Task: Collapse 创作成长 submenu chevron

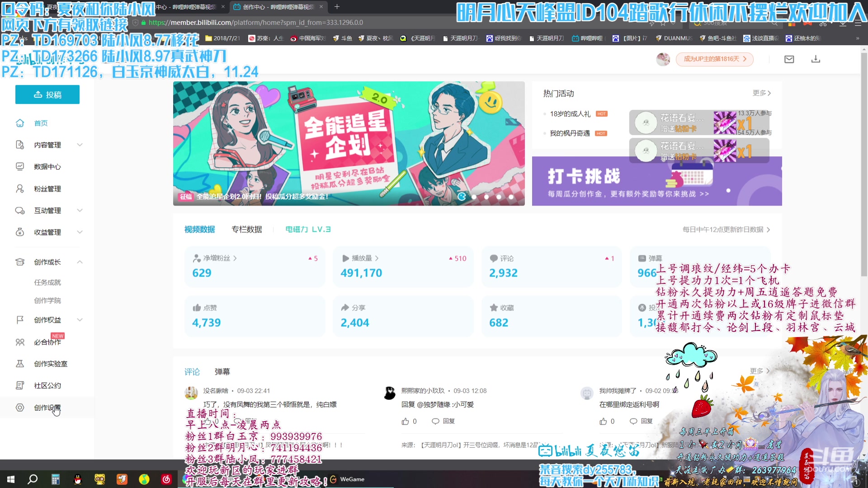Action: tap(80, 262)
